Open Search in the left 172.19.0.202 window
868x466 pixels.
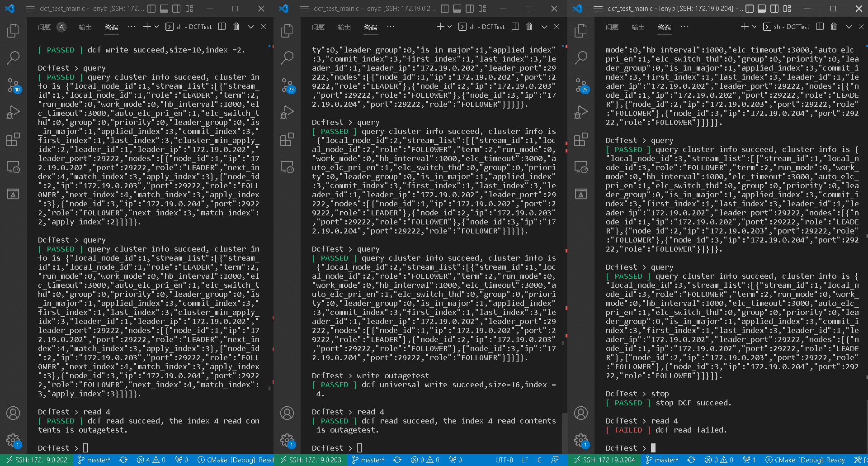(x=13, y=57)
